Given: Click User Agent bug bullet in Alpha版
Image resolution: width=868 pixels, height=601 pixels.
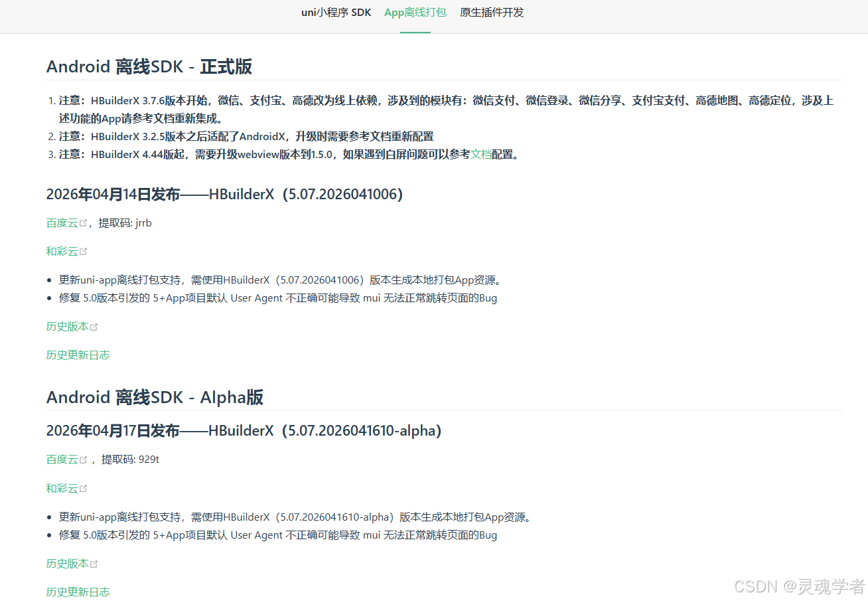Looking at the screenshot, I should click(x=278, y=535).
